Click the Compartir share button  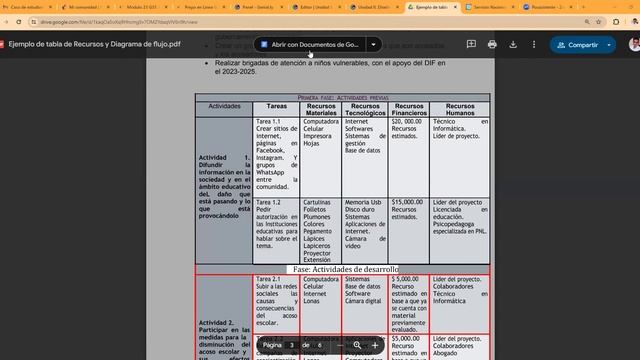[x=577, y=45]
